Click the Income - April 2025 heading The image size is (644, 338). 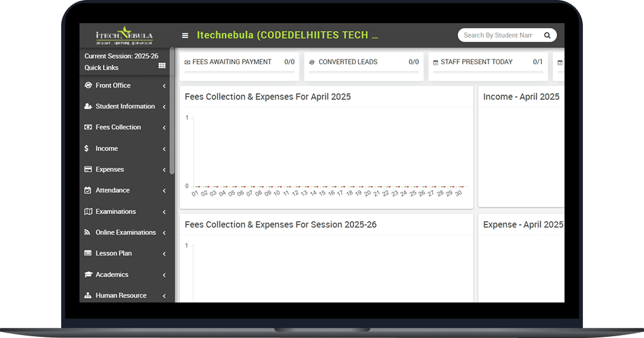[x=521, y=96]
